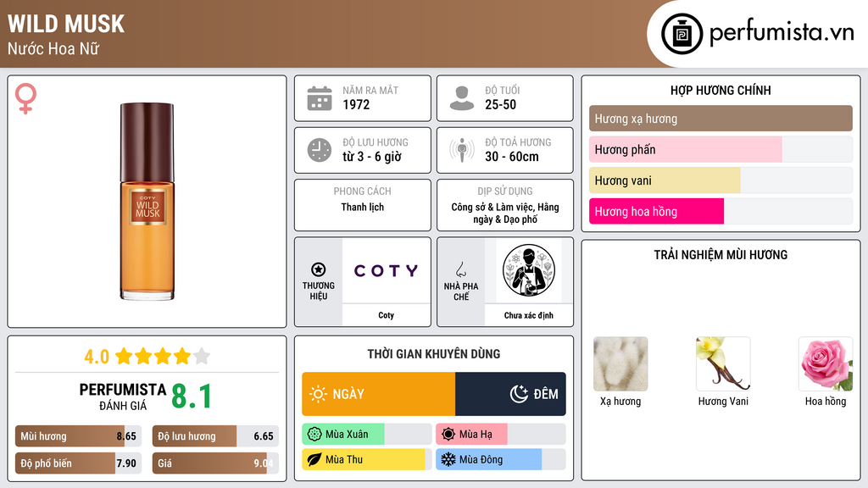
Task: Click the Hương phấn accord bar
Action: (721, 149)
